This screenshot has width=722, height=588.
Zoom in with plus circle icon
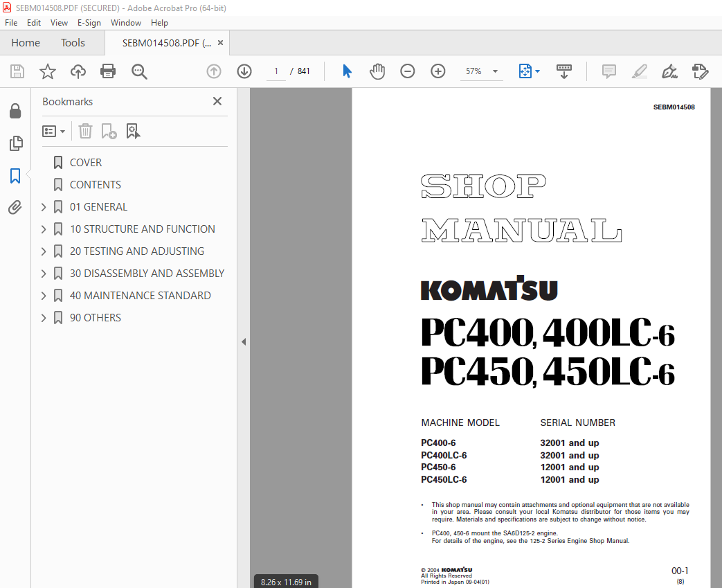point(438,71)
